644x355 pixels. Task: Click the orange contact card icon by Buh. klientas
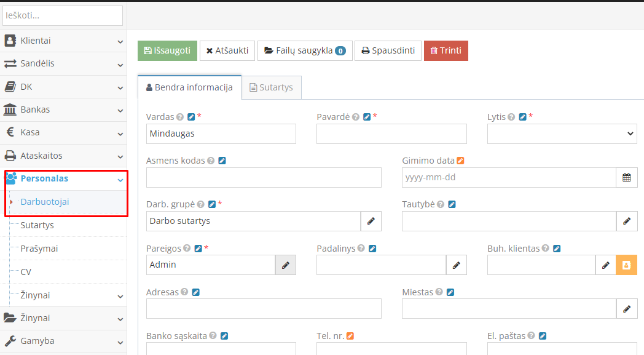pyautogui.click(x=626, y=265)
